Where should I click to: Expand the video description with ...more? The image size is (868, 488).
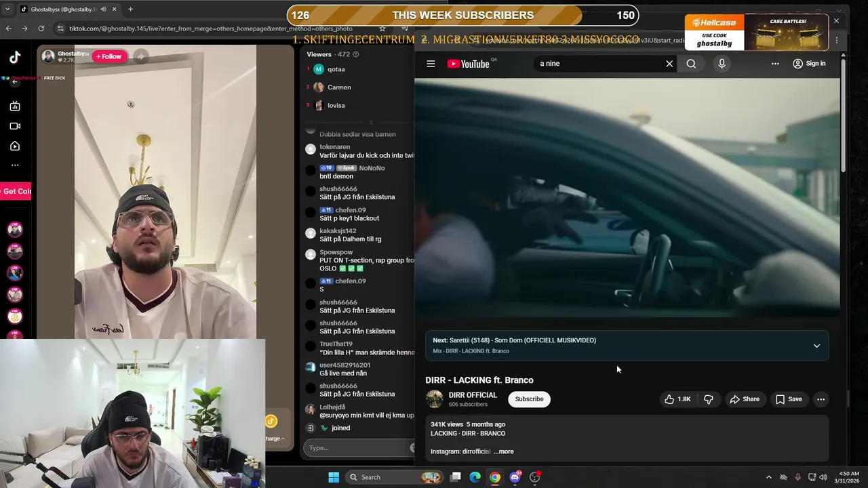(x=503, y=451)
